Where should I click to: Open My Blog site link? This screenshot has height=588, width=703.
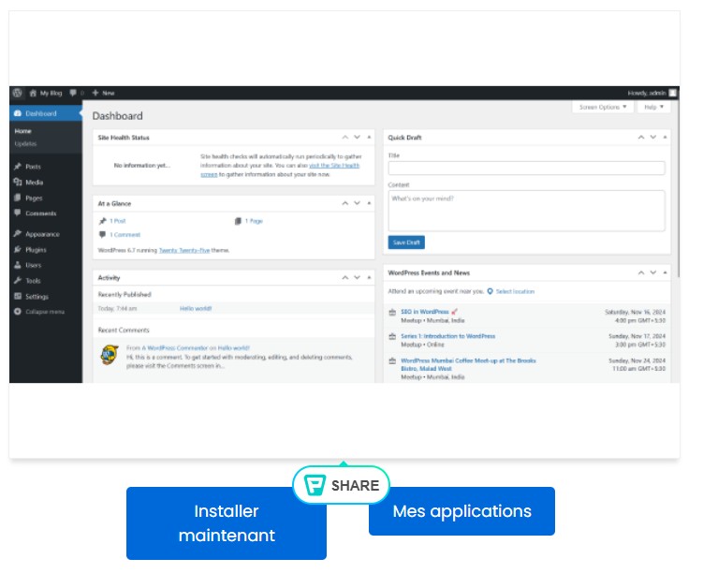(46, 94)
